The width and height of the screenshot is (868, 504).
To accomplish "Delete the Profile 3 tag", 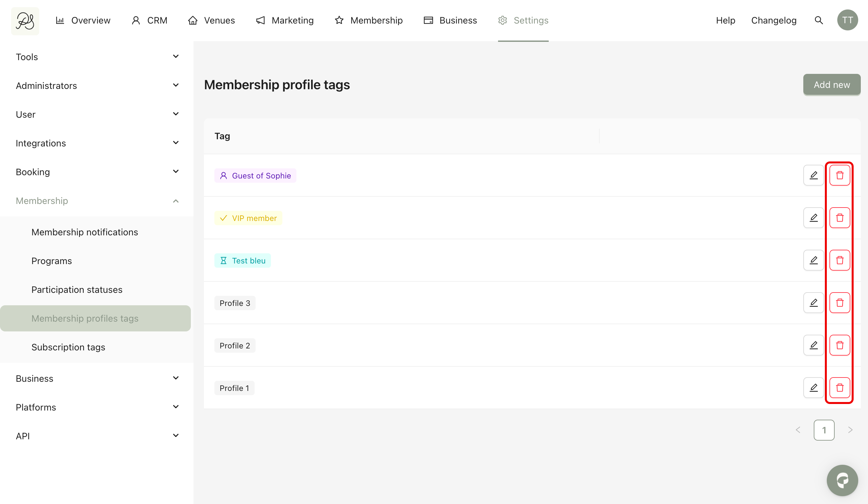I will (840, 303).
